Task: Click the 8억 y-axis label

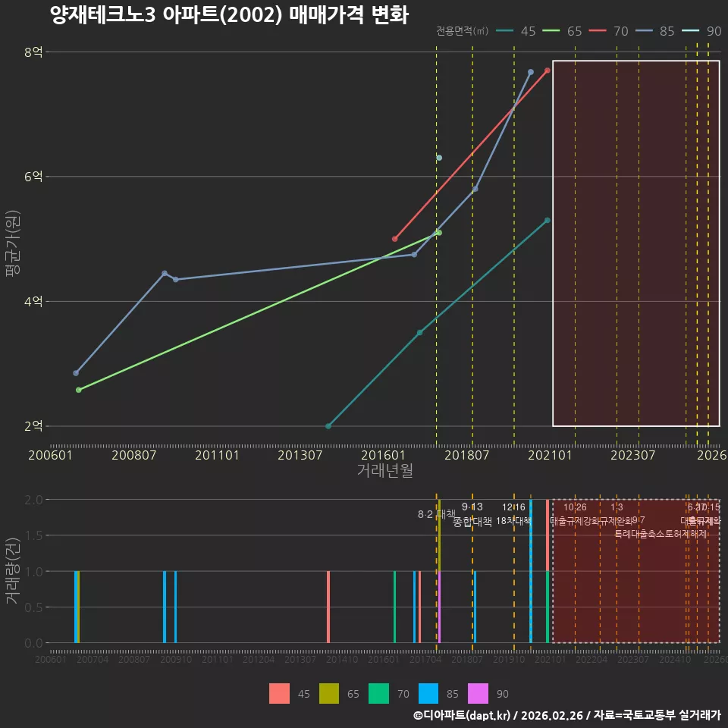Action: tap(33, 52)
